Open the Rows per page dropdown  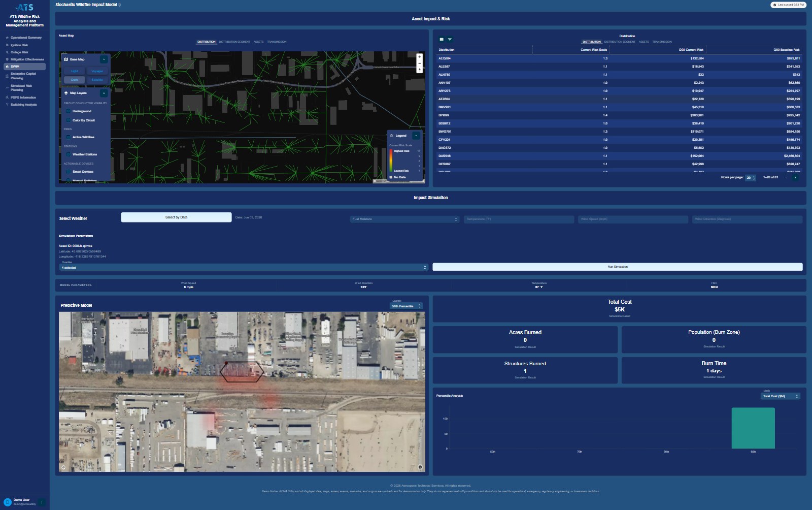(x=751, y=178)
